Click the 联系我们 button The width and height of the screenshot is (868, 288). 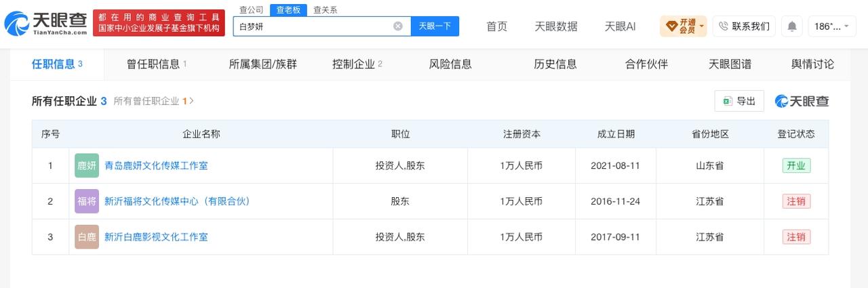coord(744,26)
